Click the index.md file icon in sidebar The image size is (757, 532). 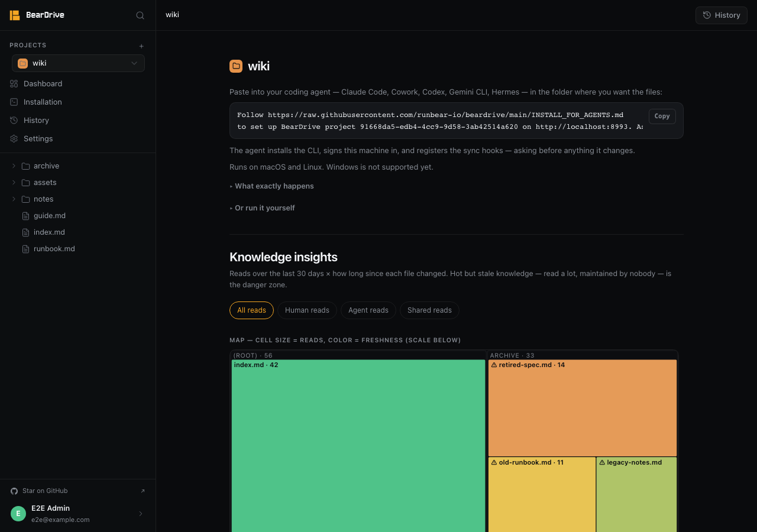(25, 232)
